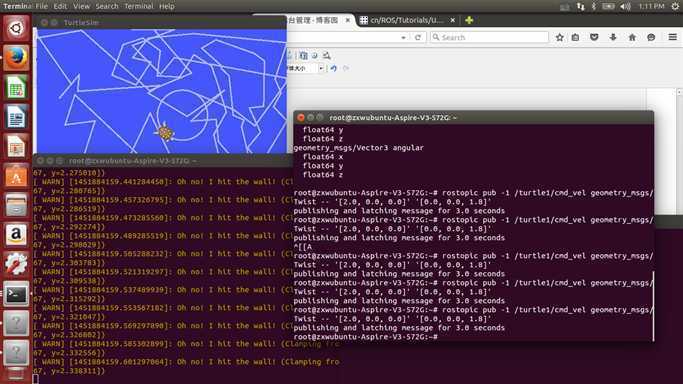Open the keyboard indicator in the top panel

565,7
